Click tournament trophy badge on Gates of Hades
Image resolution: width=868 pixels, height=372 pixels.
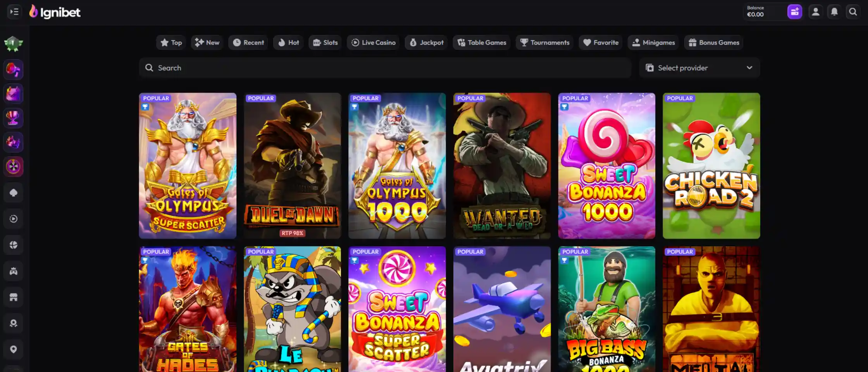(x=145, y=260)
